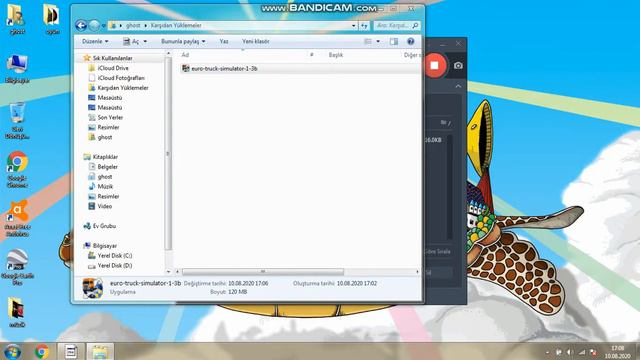Open File Explorer taskbar button
Screen dimensions: 640x360
tap(100, 351)
